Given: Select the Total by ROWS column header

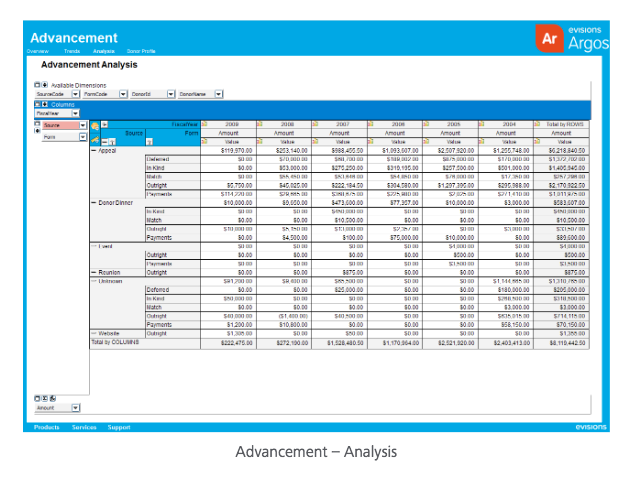Looking at the screenshot, I should [x=564, y=124].
